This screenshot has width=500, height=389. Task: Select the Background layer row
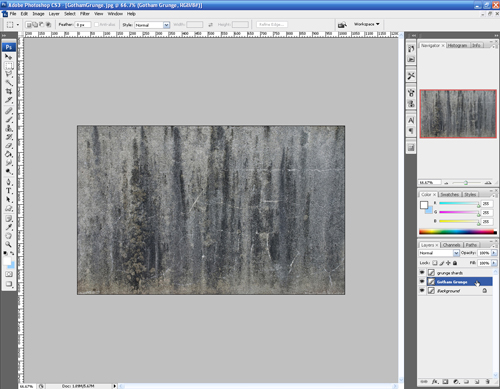click(x=456, y=291)
